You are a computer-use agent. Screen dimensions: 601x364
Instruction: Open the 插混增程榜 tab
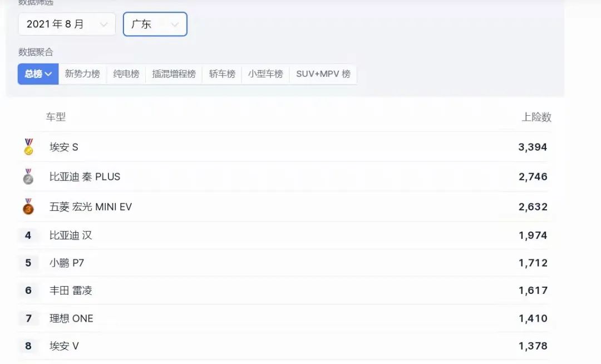tap(174, 74)
